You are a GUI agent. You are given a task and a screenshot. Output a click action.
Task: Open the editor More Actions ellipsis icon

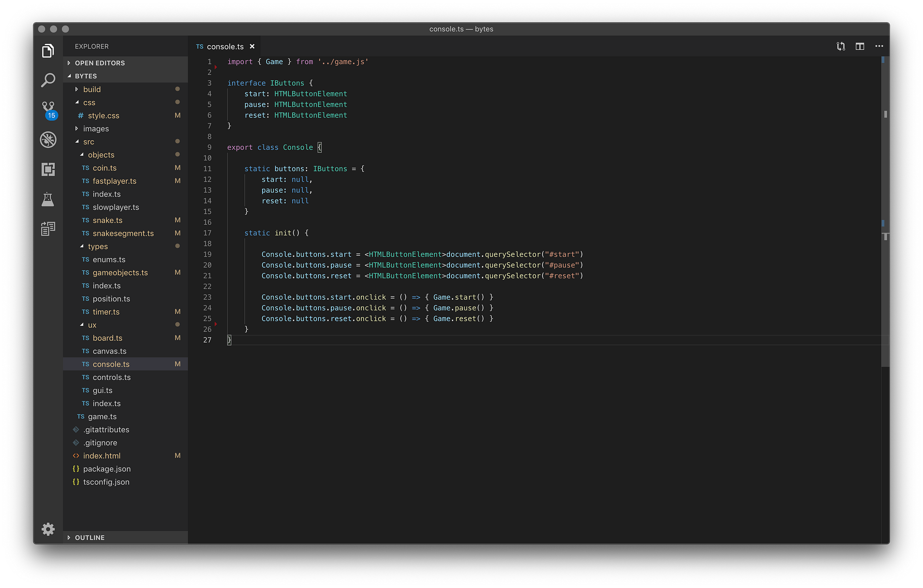point(879,46)
